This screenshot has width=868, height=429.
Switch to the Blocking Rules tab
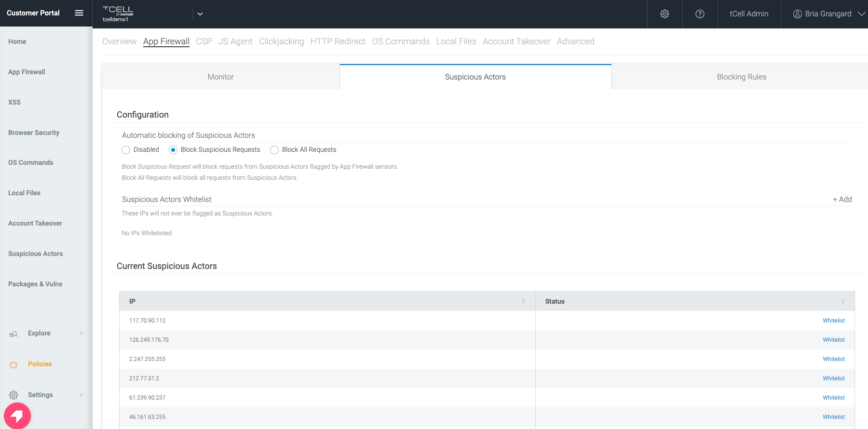741,77
